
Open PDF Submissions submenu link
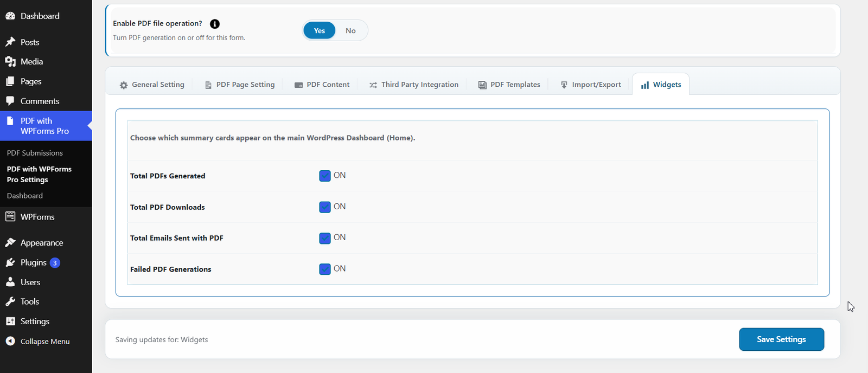pos(35,153)
